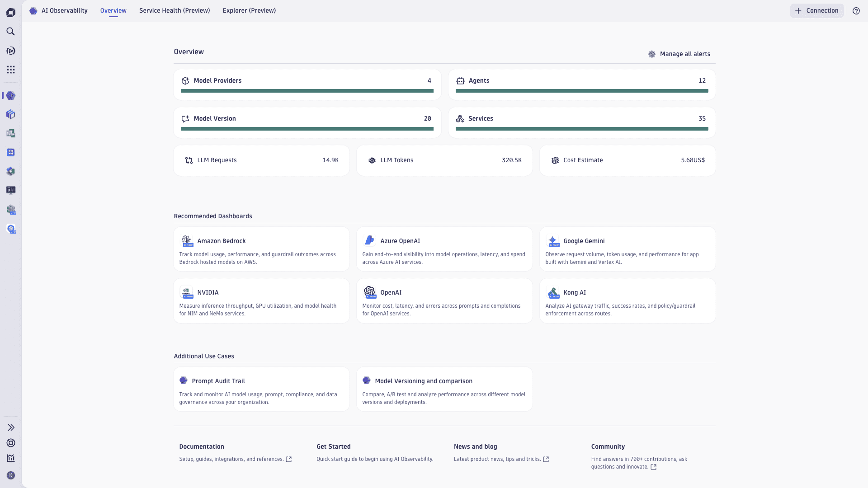
Task: Click the bell icon next to Manage all alerts
Action: [652, 54]
